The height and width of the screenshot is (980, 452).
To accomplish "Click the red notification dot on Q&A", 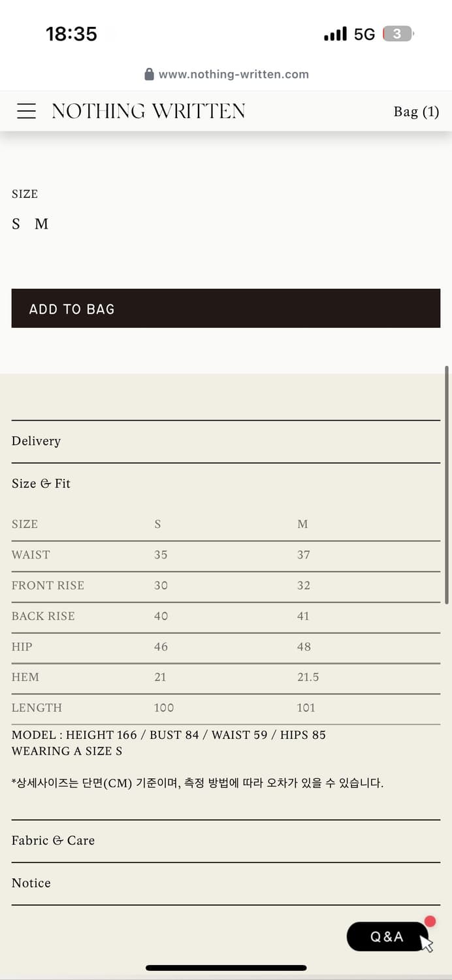I will click(x=430, y=922).
